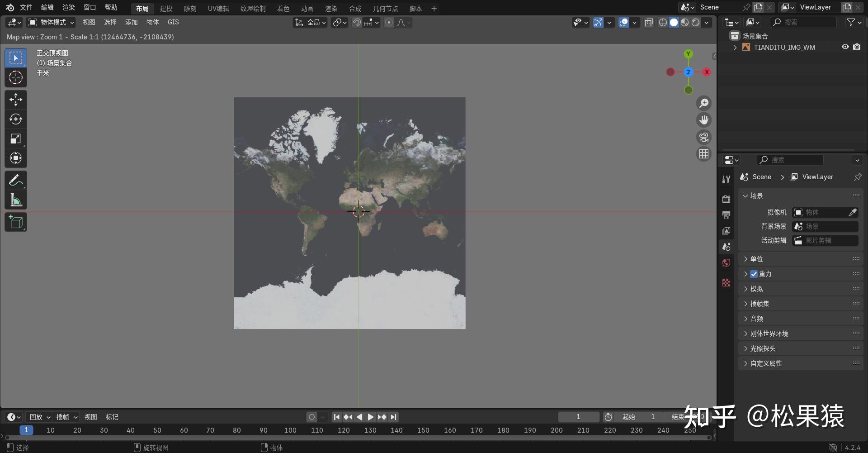
Task: Pick a camera with the eyedropper button
Action: coord(854,212)
